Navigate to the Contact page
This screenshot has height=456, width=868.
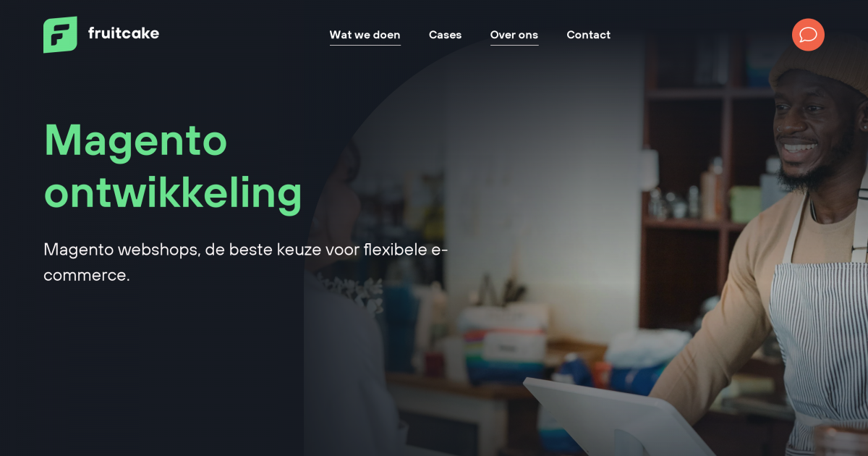point(588,35)
